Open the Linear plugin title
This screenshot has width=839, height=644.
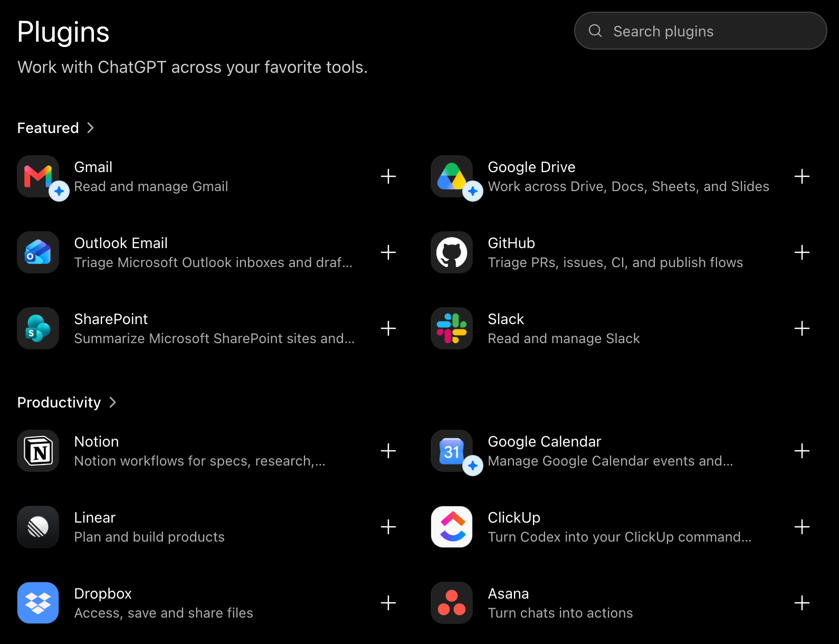(95, 517)
